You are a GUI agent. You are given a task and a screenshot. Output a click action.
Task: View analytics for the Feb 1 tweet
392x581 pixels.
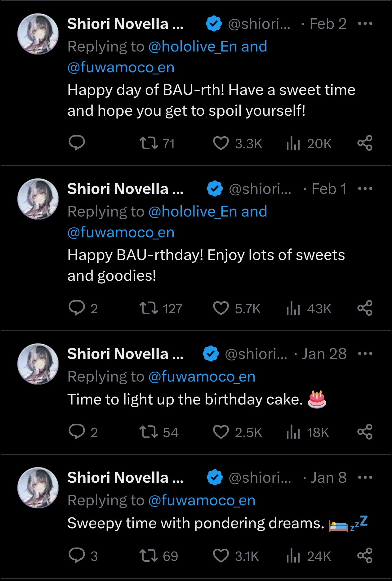pos(293,308)
